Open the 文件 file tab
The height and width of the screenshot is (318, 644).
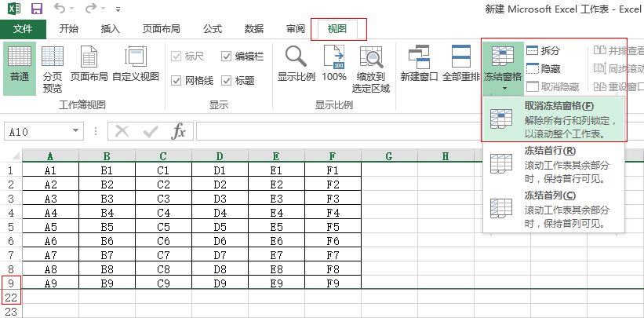pos(23,29)
